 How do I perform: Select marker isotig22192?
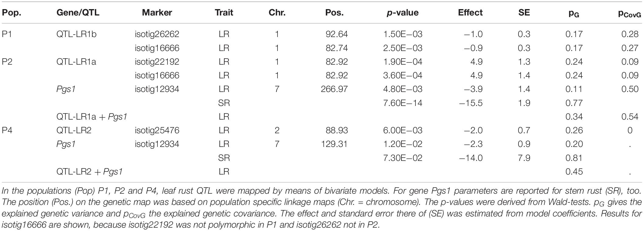tap(157, 62)
